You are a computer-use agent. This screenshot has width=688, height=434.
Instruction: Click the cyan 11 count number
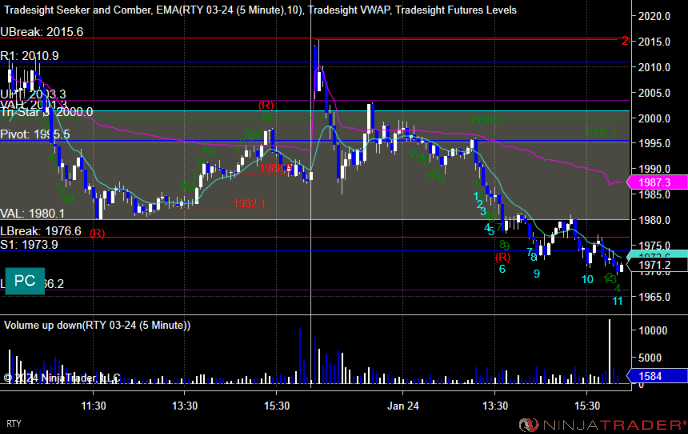coord(617,301)
